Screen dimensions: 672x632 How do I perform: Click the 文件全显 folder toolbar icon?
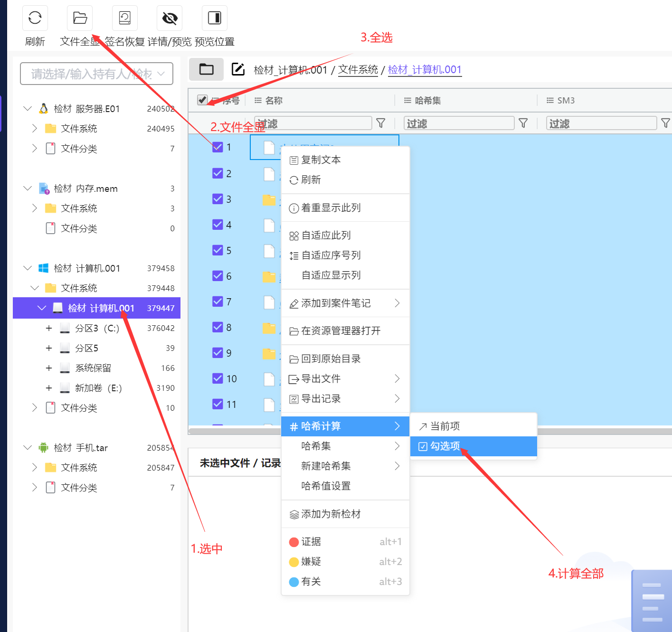[80, 18]
